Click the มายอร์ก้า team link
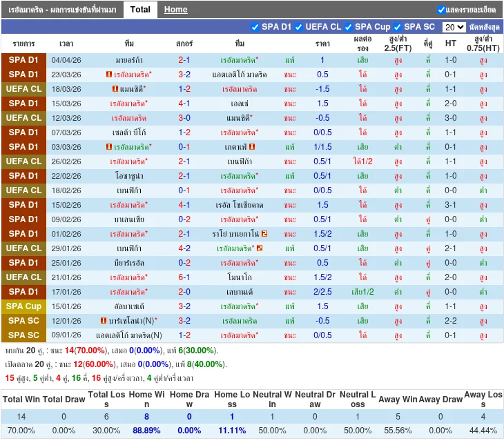Image resolution: width=504 pixels, height=443 pixels. [129, 60]
